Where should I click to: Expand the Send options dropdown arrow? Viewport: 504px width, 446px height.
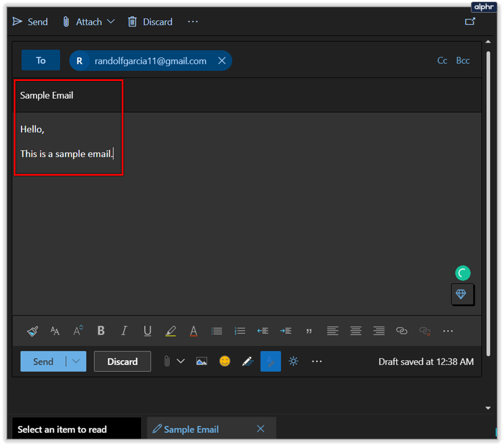(76, 361)
